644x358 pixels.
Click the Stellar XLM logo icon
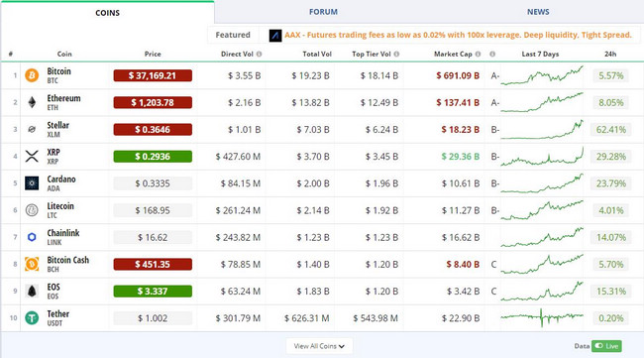32,130
